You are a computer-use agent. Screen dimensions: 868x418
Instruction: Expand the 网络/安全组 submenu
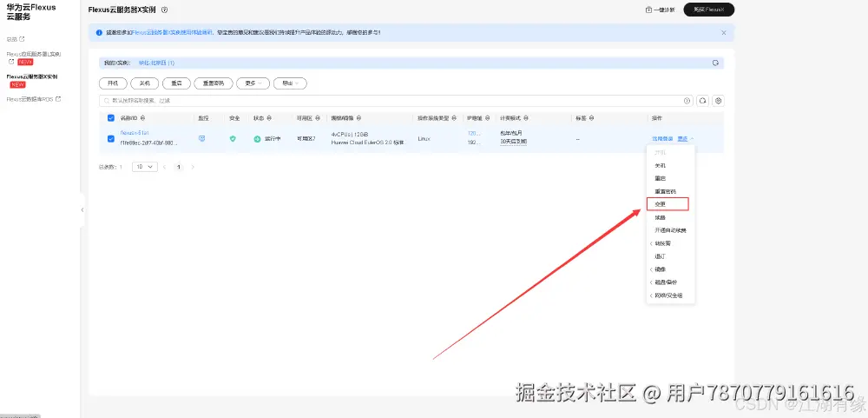[670, 295]
